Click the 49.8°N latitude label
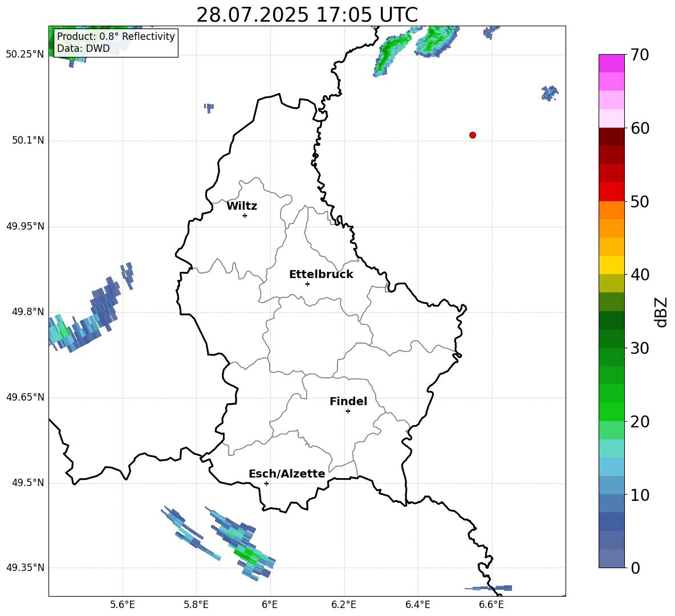The width and height of the screenshot is (675, 616). tap(28, 312)
